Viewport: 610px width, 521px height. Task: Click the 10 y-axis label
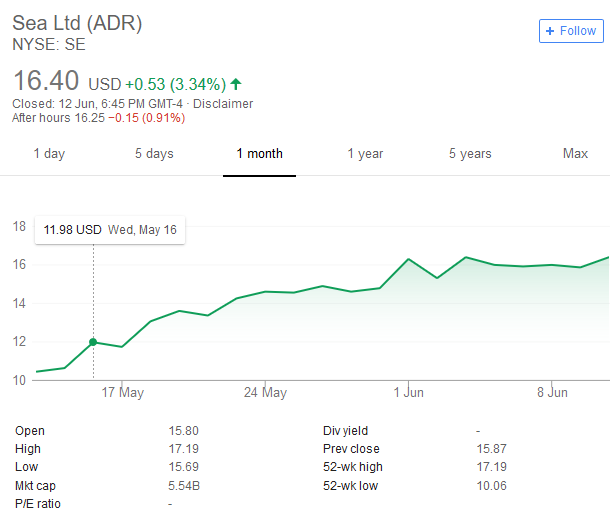coord(19,380)
